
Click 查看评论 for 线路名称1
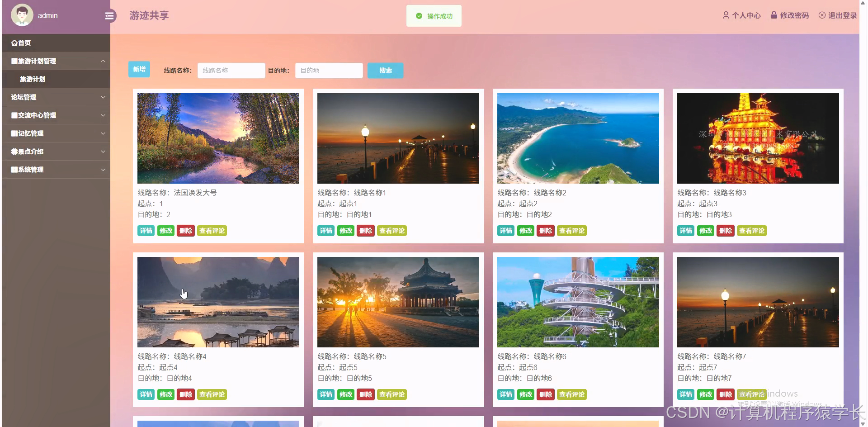click(x=392, y=231)
